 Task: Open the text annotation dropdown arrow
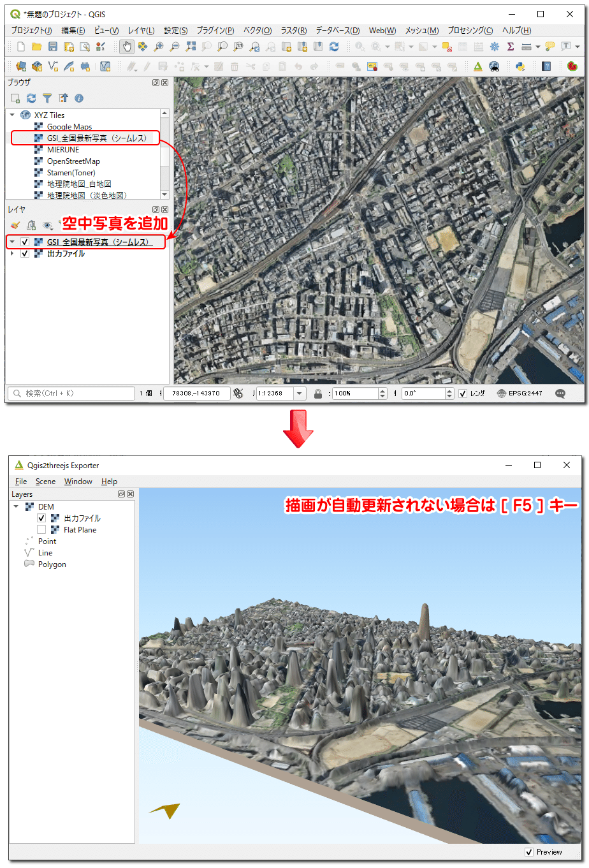[578, 47]
